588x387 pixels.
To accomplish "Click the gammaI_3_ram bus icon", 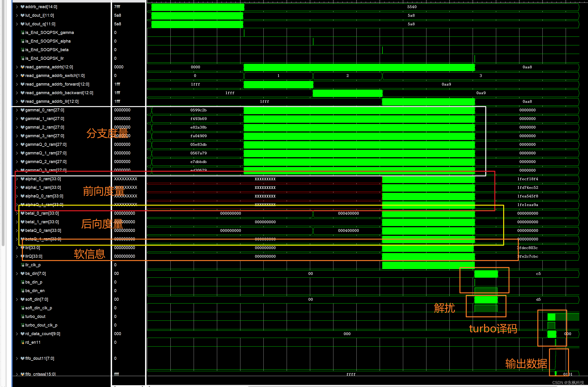I will (x=23, y=136).
